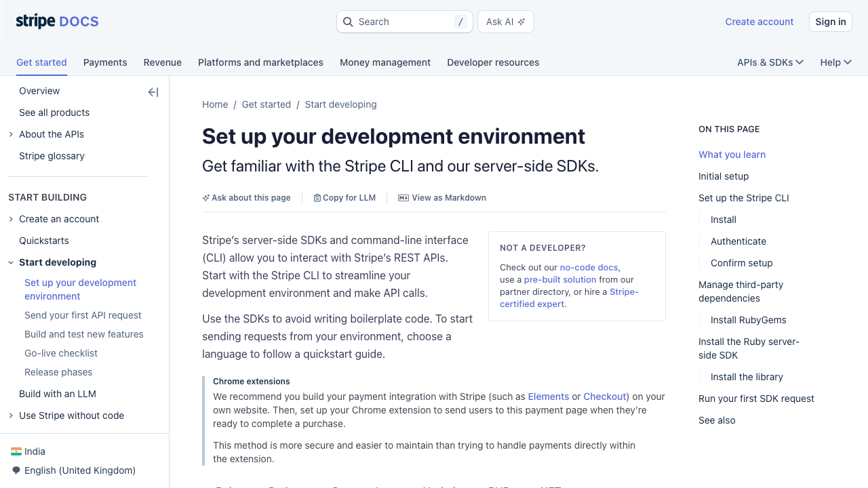Click the Stripe Docs logo
This screenshot has height=488, width=868.
click(x=58, y=22)
